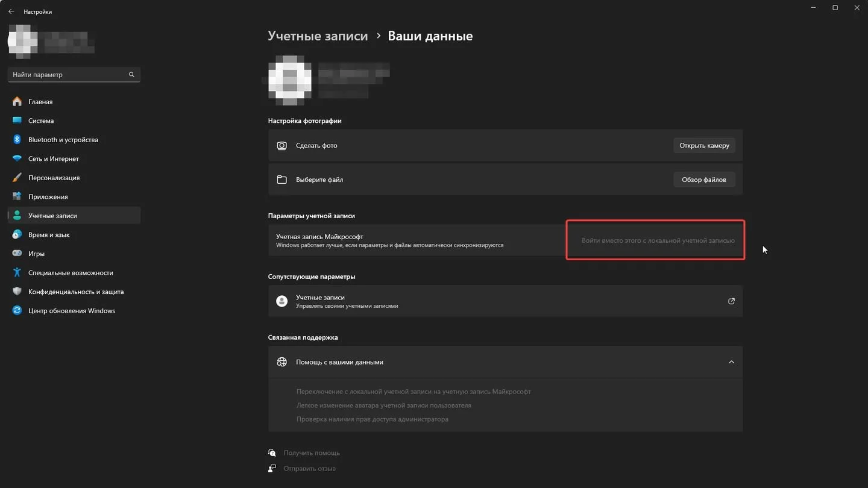Open Проверка наличия прав доступа администратора link

(372, 419)
